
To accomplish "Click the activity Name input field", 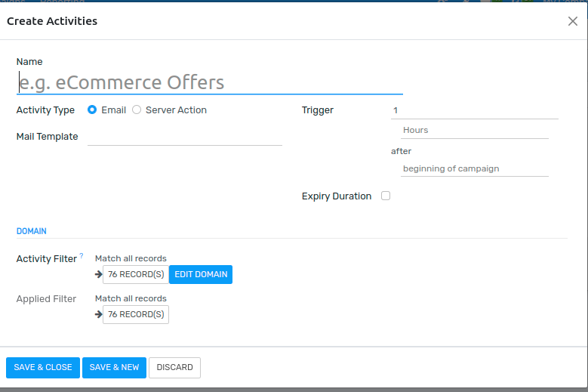I will (x=210, y=82).
